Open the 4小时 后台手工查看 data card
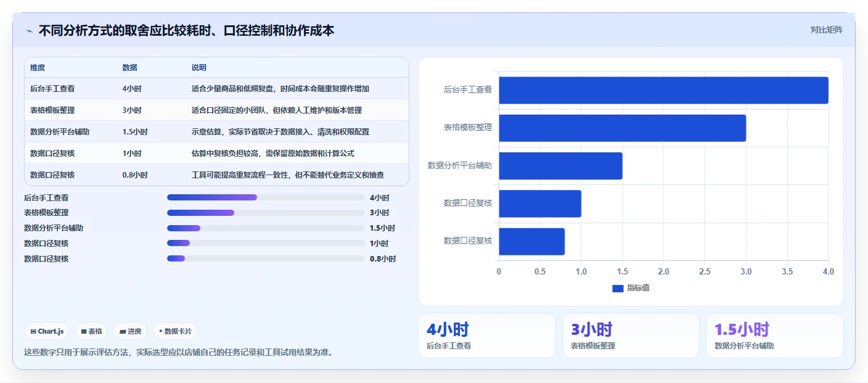The width and height of the screenshot is (868, 383). click(487, 336)
